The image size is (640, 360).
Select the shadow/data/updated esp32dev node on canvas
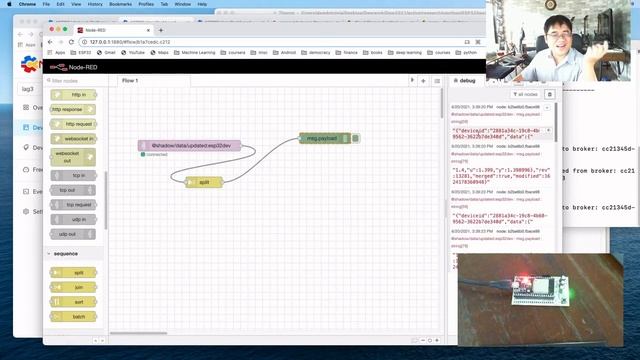(x=189, y=145)
